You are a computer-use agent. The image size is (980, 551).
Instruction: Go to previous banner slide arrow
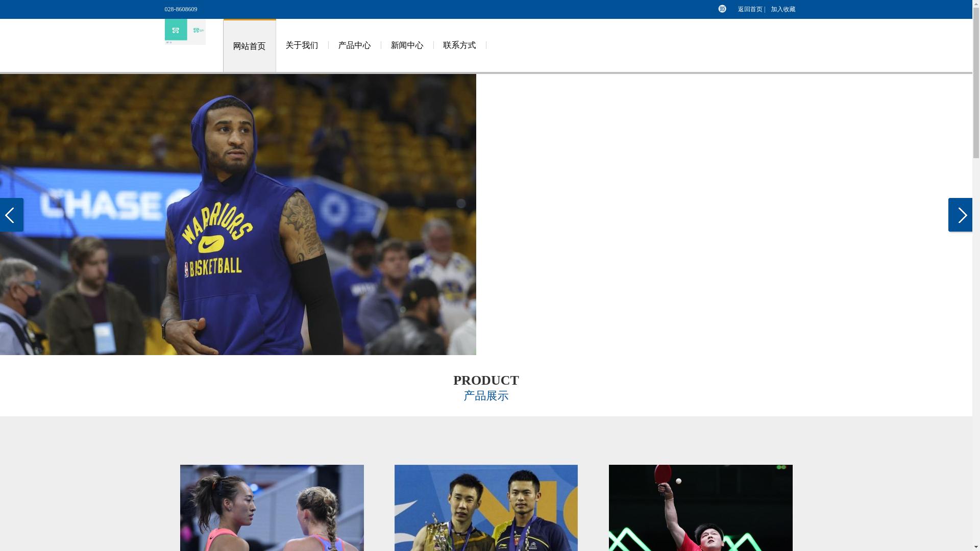(x=12, y=215)
